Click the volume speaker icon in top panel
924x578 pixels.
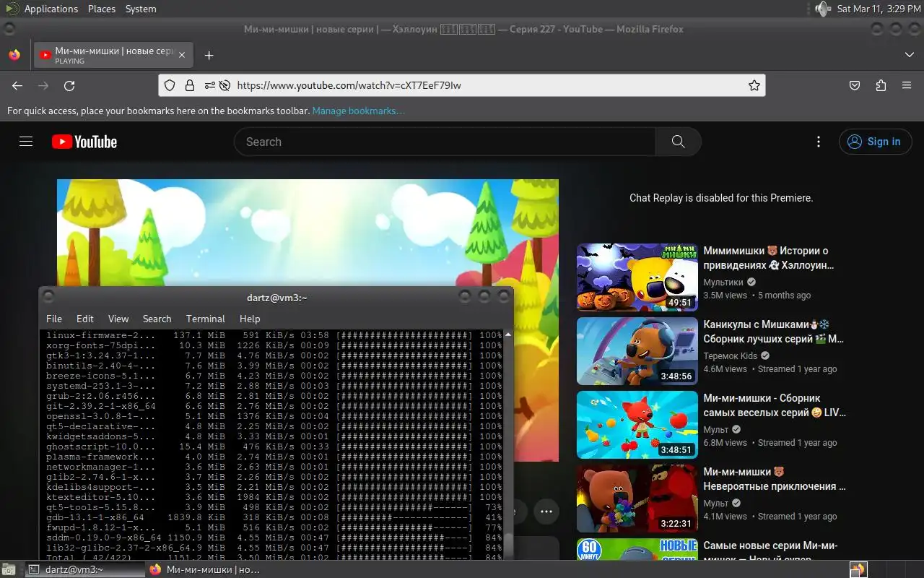823,9
